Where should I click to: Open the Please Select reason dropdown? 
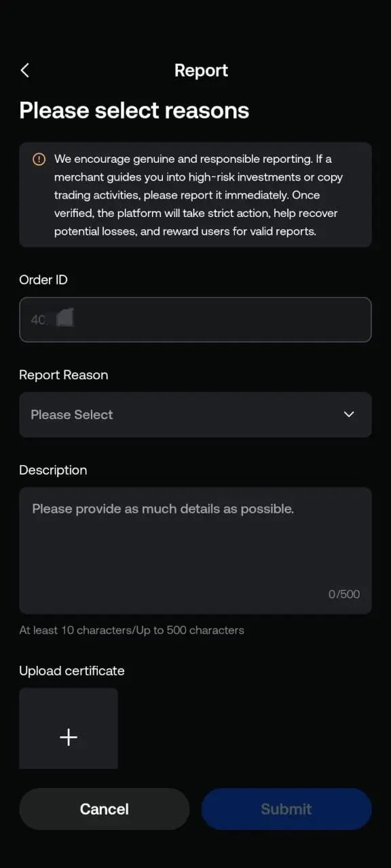coord(195,414)
